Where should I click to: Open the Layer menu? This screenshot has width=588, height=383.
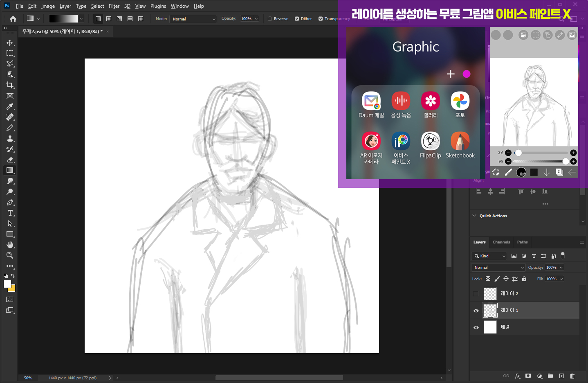65,6
